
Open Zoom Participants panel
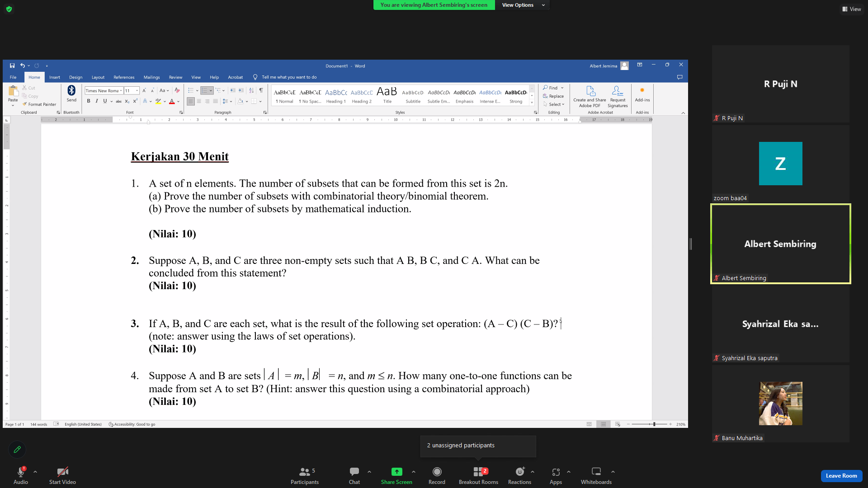305,476
